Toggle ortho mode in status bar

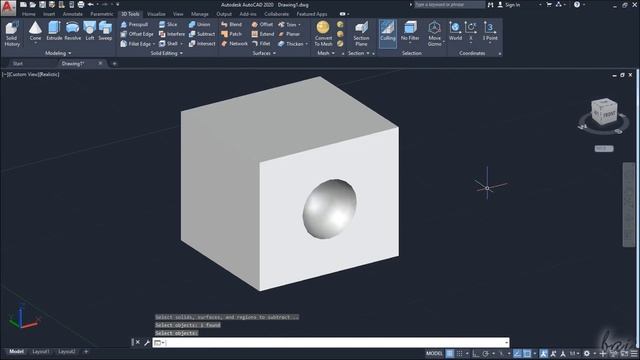tap(476, 353)
